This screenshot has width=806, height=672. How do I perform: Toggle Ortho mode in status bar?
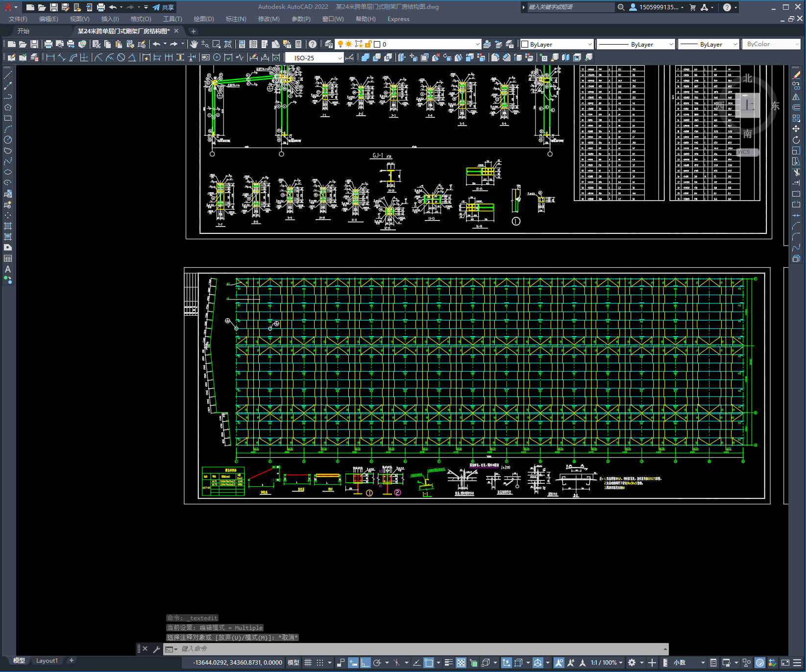(366, 663)
